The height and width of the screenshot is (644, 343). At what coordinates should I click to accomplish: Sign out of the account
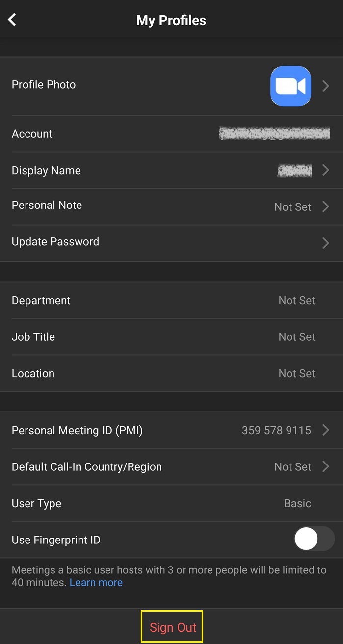[x=173, y=627]
